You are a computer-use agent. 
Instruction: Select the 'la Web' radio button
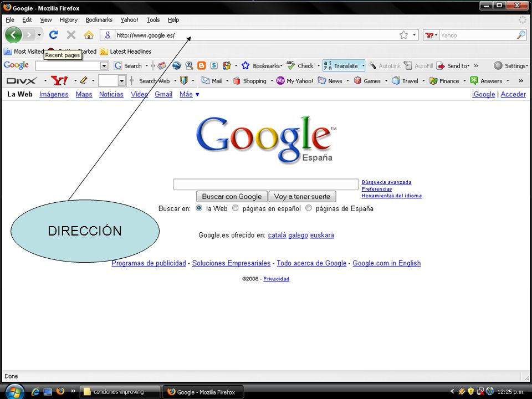coord(199,208)
